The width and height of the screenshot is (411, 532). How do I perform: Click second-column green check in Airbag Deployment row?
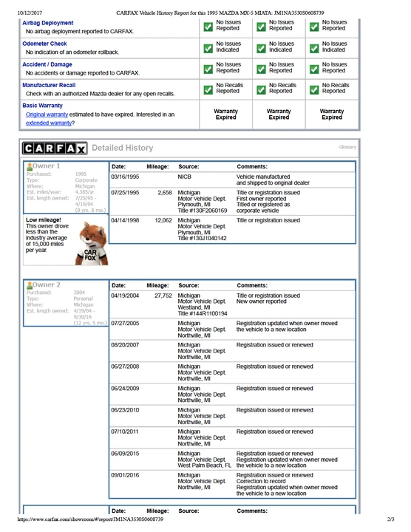click(x=261, y=27)
